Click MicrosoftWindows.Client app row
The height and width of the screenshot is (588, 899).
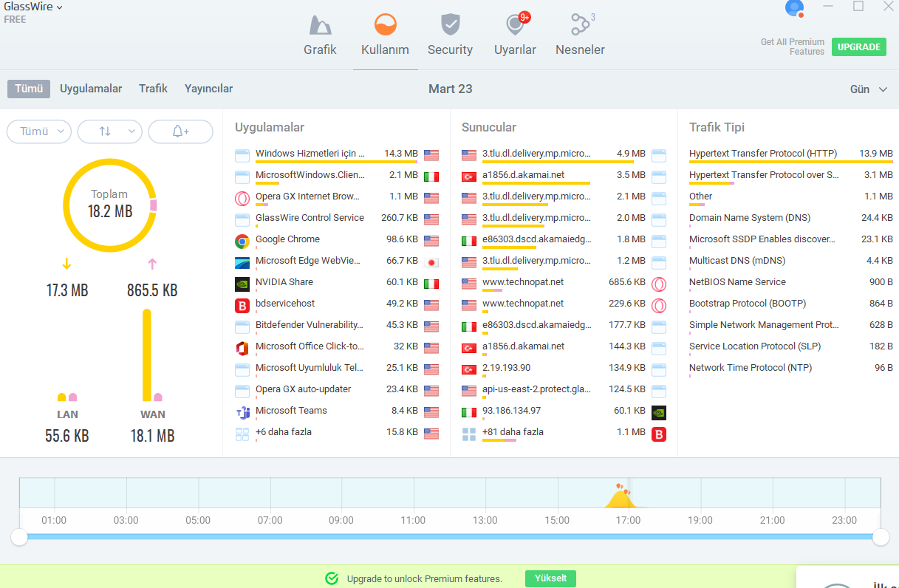[336, 176]
